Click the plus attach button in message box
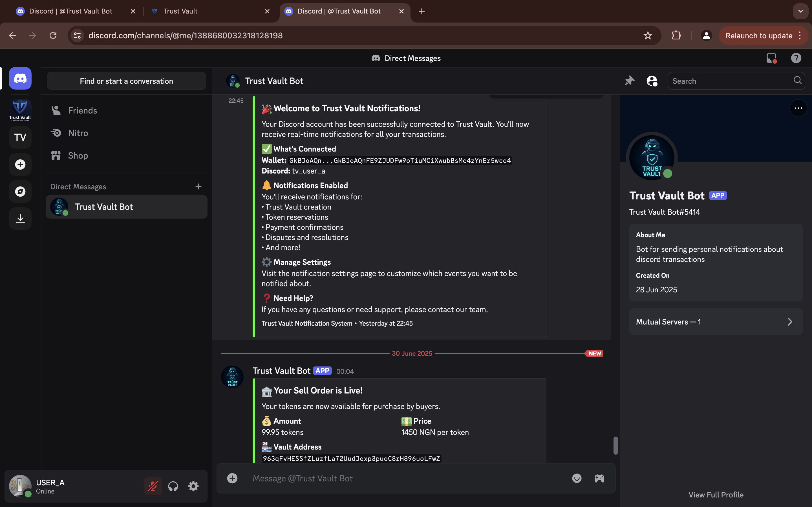 232,478
